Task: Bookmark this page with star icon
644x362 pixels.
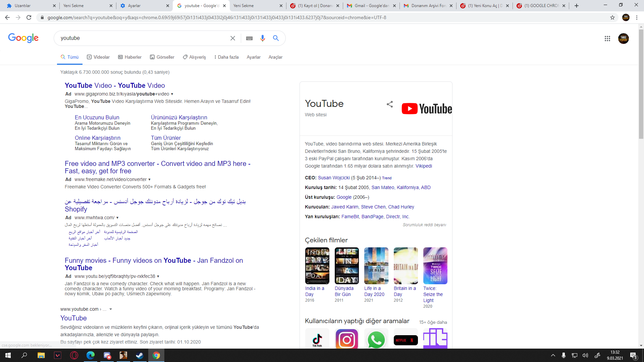Action: pos(612,17)
